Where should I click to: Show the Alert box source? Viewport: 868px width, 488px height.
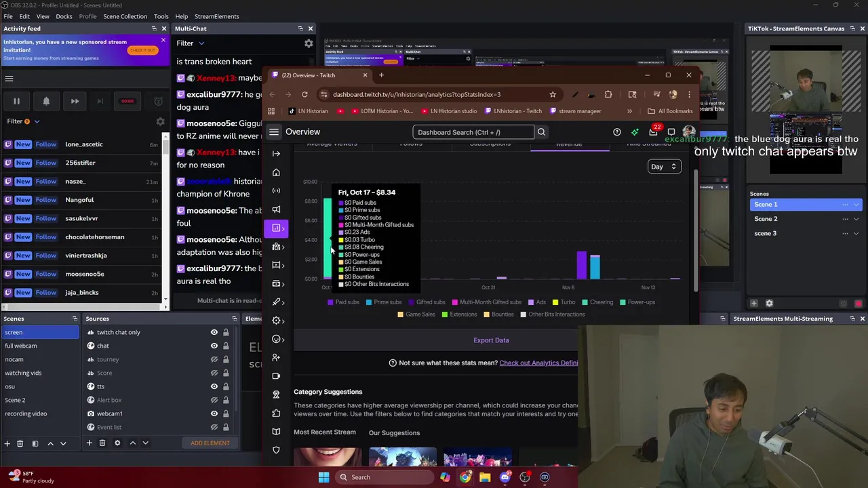coord(214,400)
